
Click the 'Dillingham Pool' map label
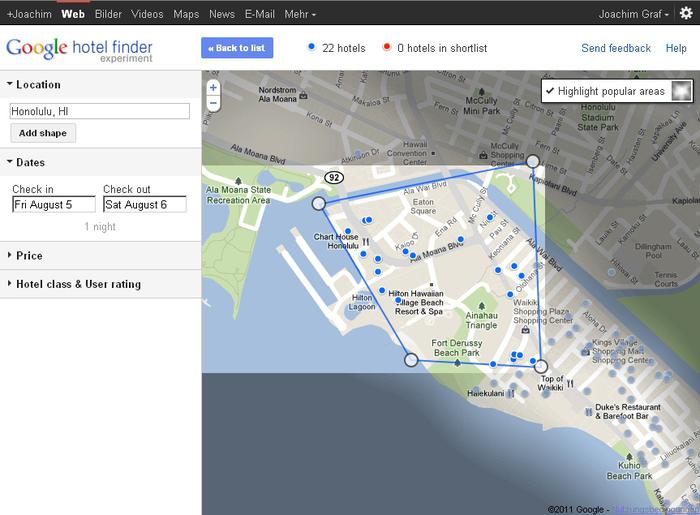pyautogui.click(x=653, y=251)
